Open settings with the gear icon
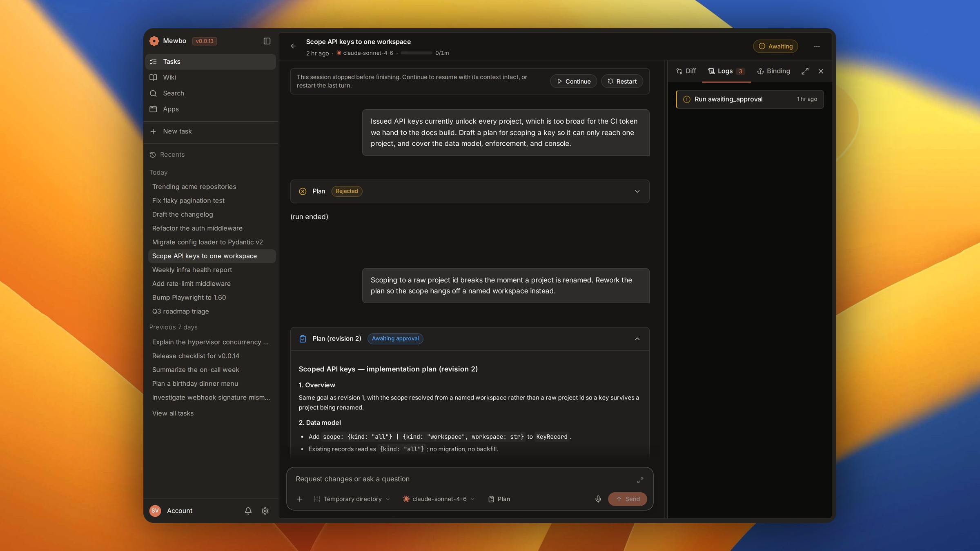This screenshot has height=551, width=980. 265,511
